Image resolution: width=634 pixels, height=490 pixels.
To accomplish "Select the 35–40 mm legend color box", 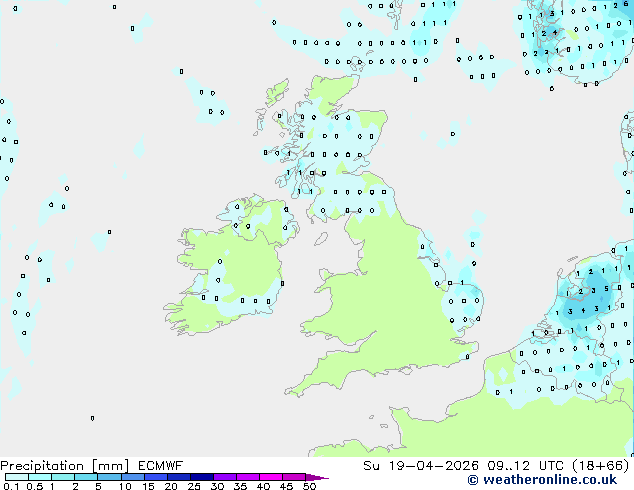I will pyautogui.click(x=247, y=477).
